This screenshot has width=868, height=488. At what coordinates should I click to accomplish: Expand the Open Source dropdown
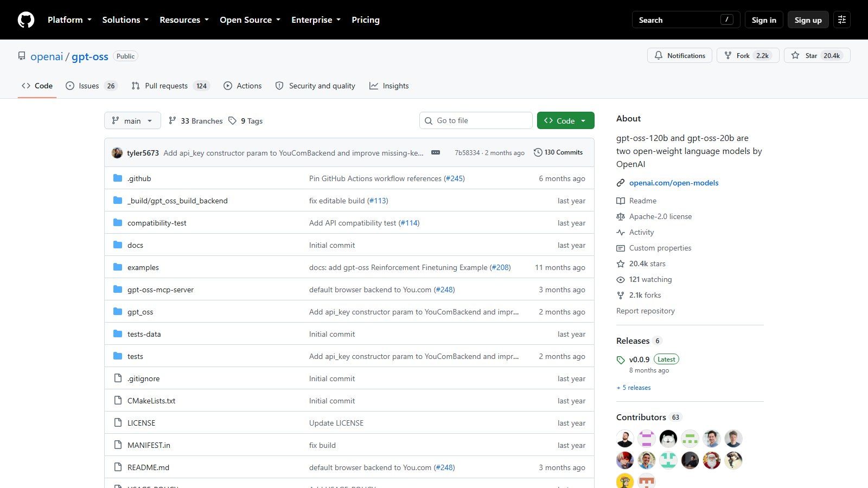(250, 20)
